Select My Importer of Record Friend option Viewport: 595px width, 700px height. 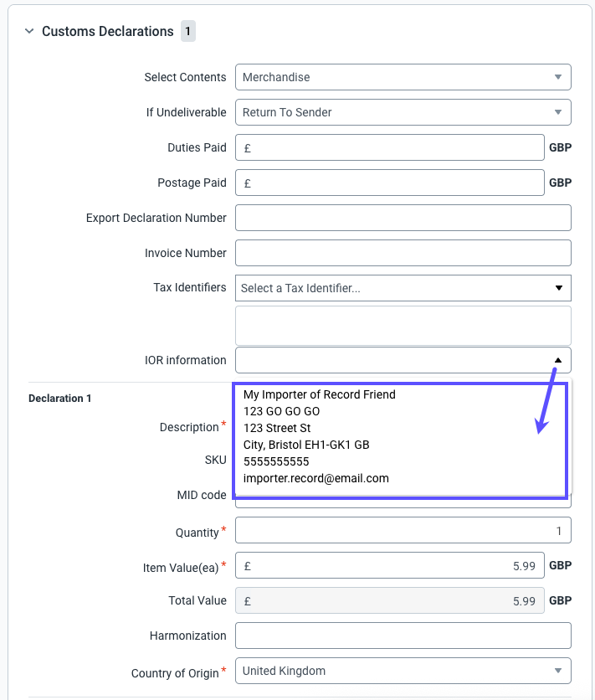click(x=319, y=394)
